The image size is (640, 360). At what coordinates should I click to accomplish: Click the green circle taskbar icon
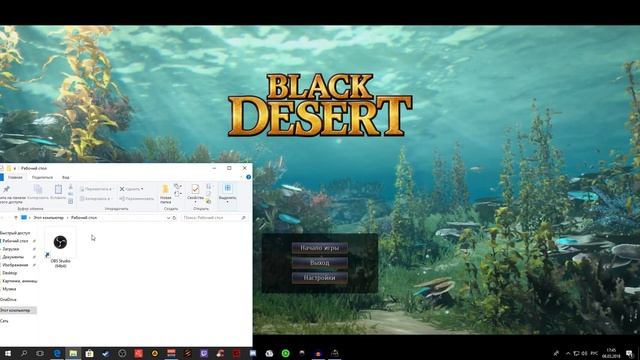coord(285,353)
